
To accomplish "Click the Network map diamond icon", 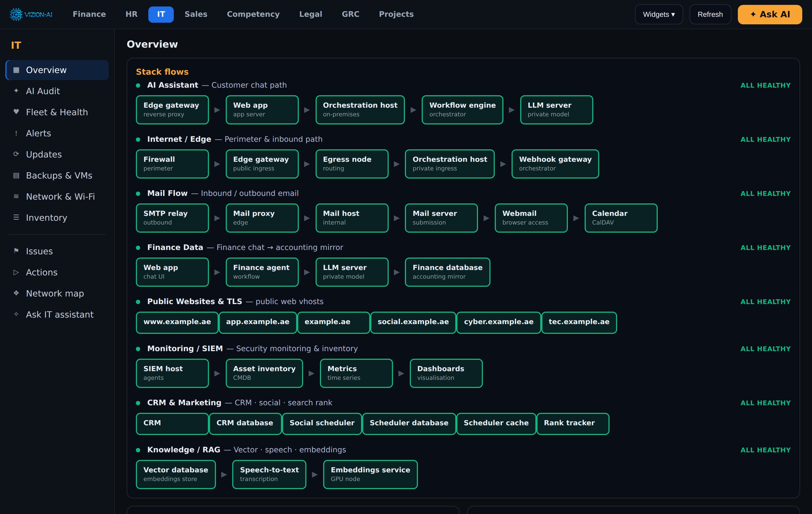I will point(16,293).
